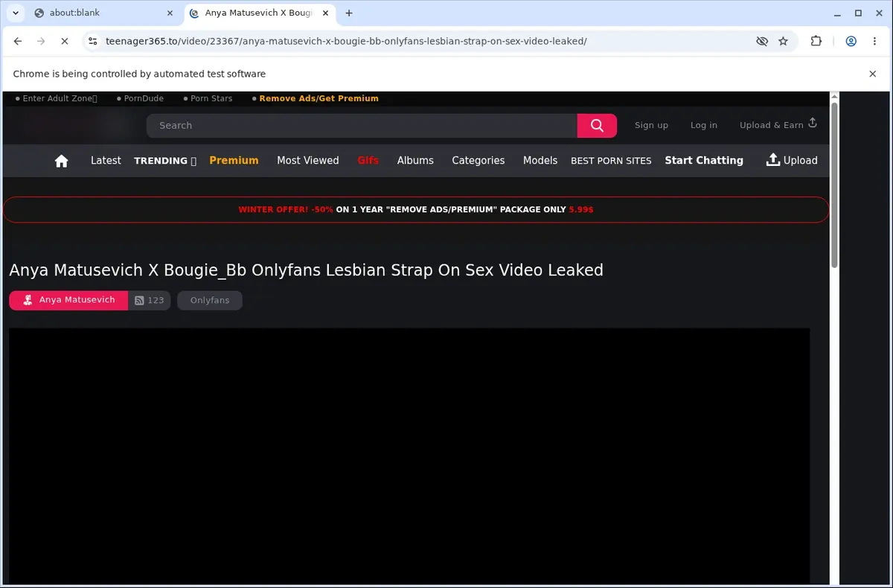Open a new tab with plus
This screenshot has width=893, height=588.
point(349,13)
